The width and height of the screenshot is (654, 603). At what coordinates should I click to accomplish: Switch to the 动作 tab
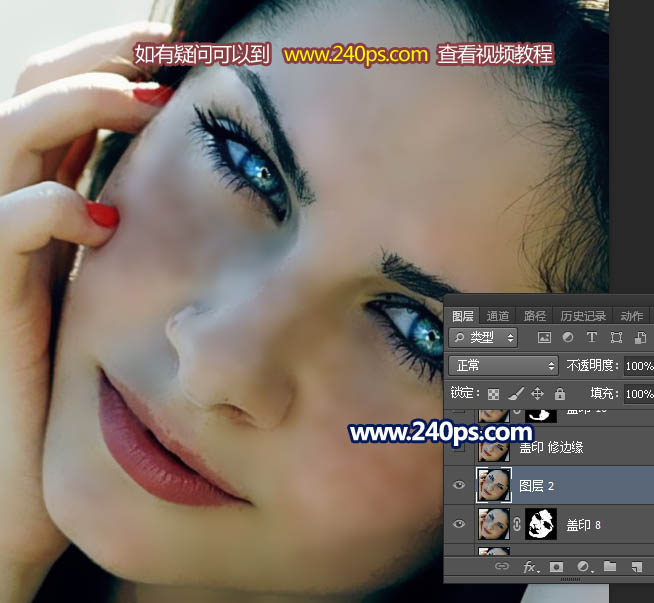[631, 316]
